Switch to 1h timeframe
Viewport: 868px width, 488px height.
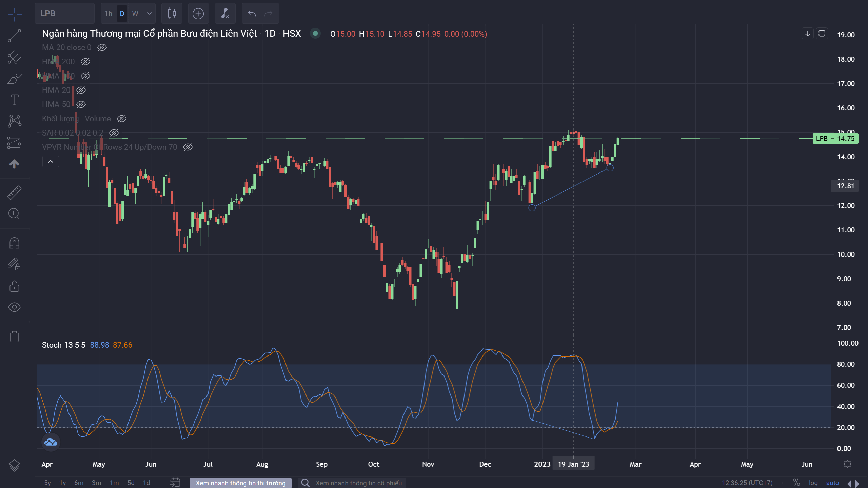tap(108, 14)
